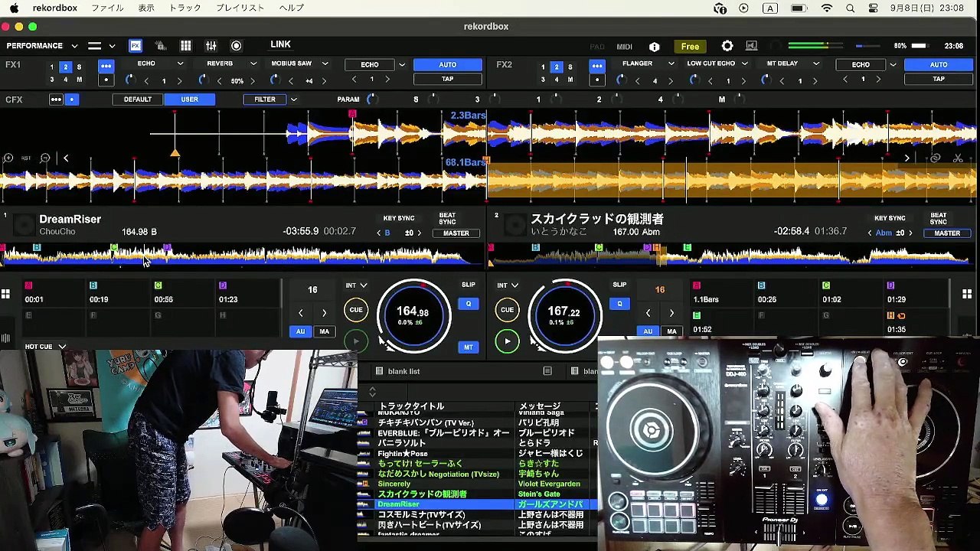Open the info icon next to MIDI

(x=655, y=47)
